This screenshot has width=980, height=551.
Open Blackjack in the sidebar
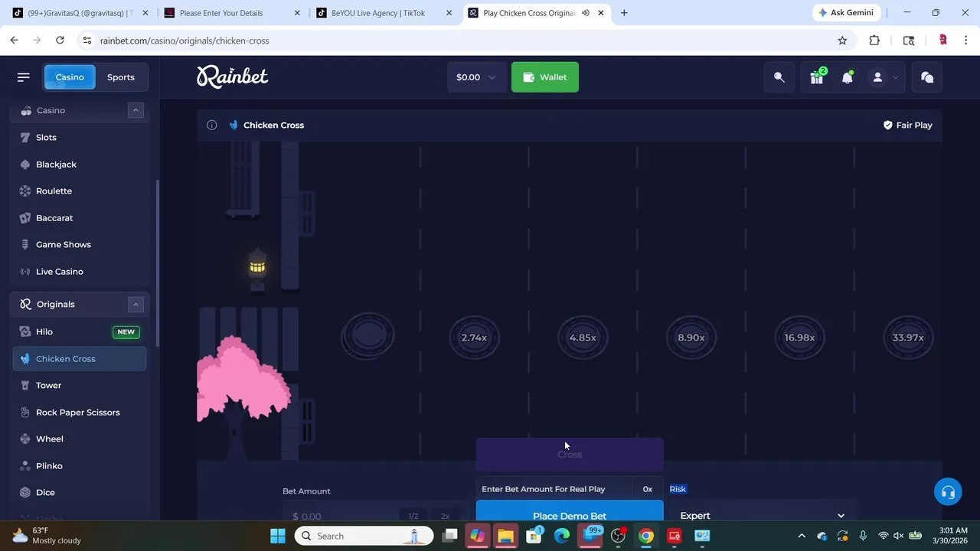point(80,165)
